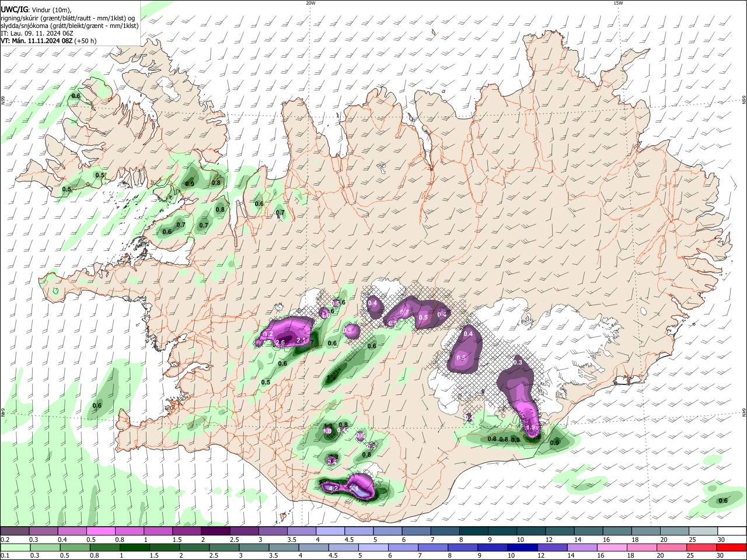Screen dimensions: 747x560
Task: Pick rain-scale swatch between 0.8 and 1
Action: (104, 547)
